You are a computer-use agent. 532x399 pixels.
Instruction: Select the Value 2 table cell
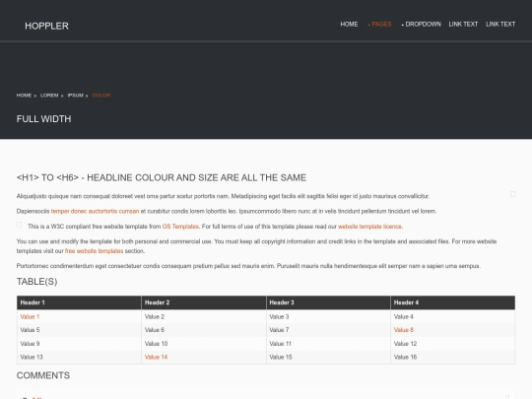pyautogui.click(x=204, y=316)
